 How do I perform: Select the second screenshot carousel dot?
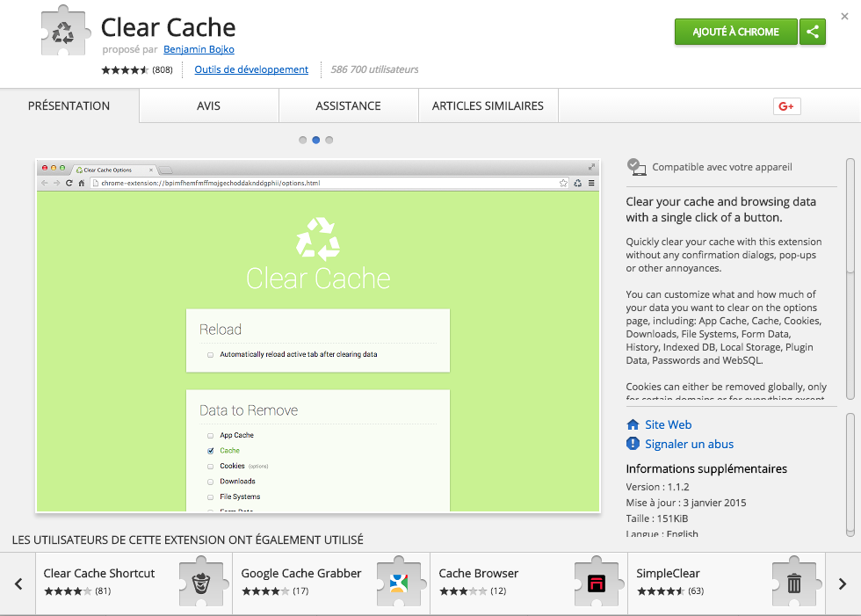tap(315, 140)
